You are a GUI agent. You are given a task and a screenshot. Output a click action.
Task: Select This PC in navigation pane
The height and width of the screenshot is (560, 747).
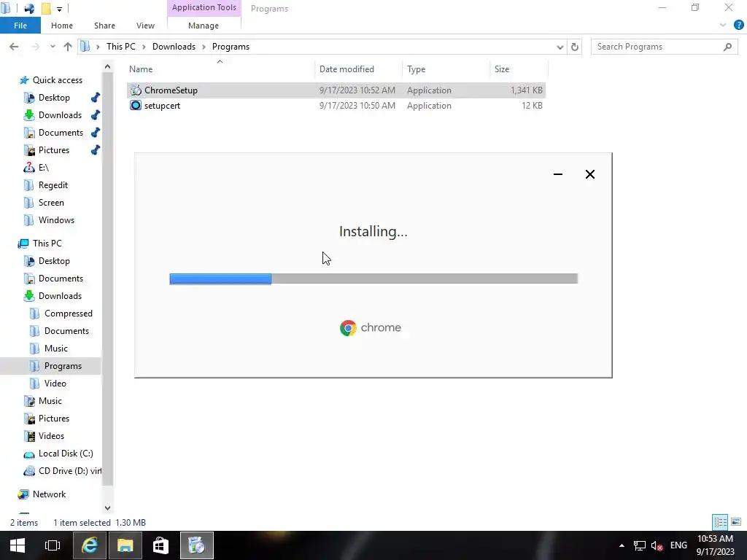47,244
